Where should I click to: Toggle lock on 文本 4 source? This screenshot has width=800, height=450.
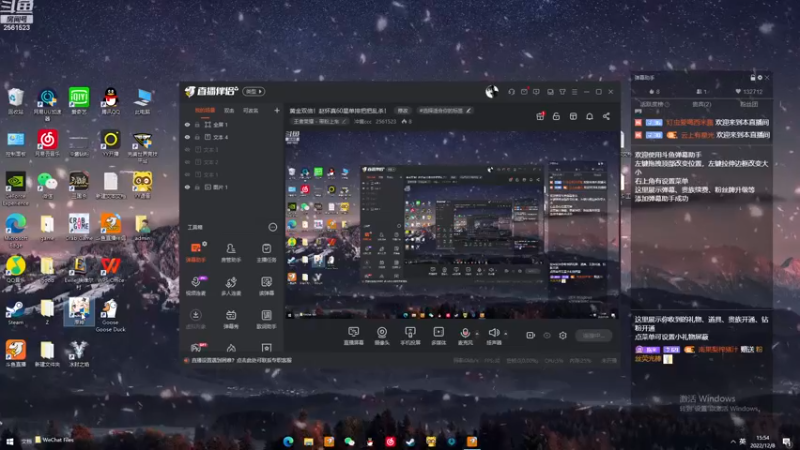point(197,137)
